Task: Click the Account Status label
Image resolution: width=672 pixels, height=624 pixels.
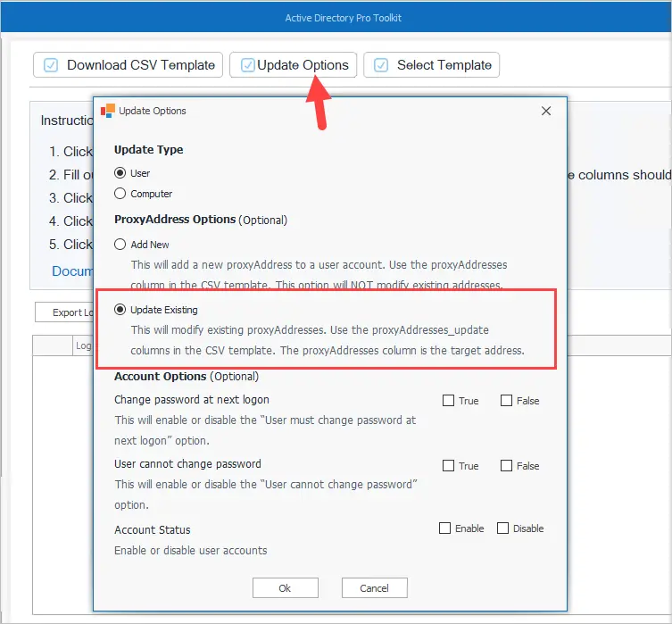Action: tap(152, 529)
